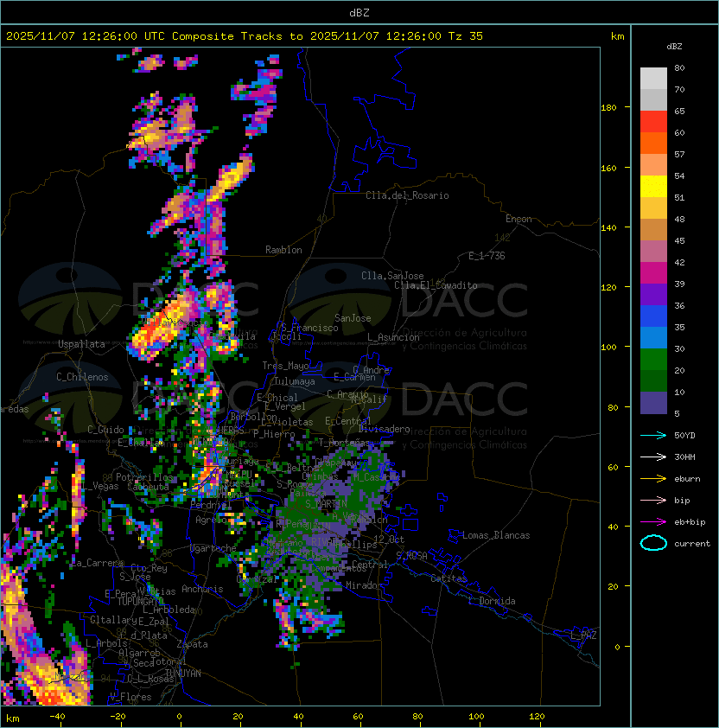Click the white 30HM arrow in legend
This screenshot has height=728, width=719.
tap(653, 457)
